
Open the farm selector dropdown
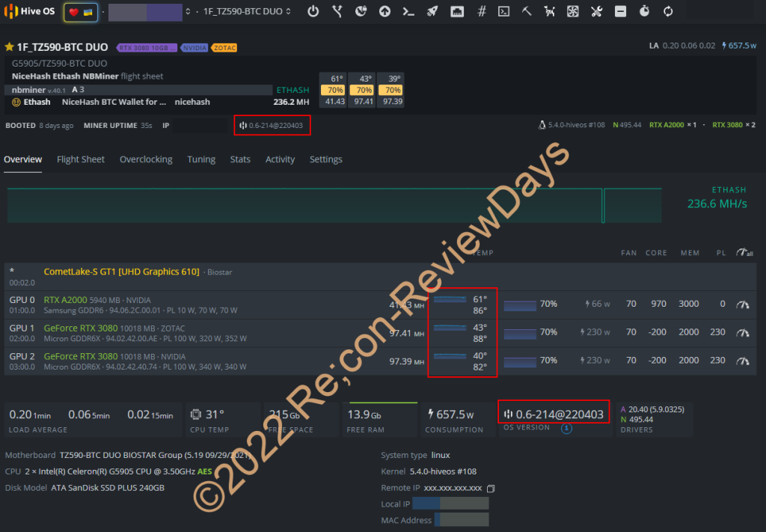point(146,12)
